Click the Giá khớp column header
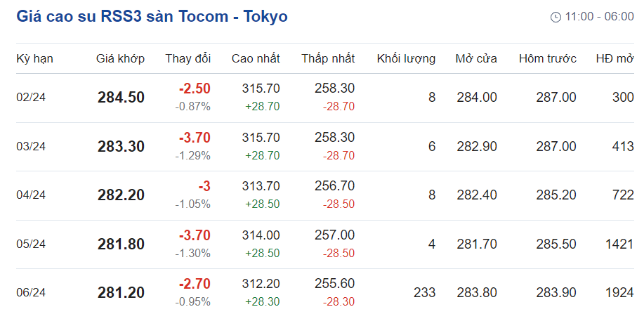The width and height of the screenshot is (644, 314). (x=120, y=58)
